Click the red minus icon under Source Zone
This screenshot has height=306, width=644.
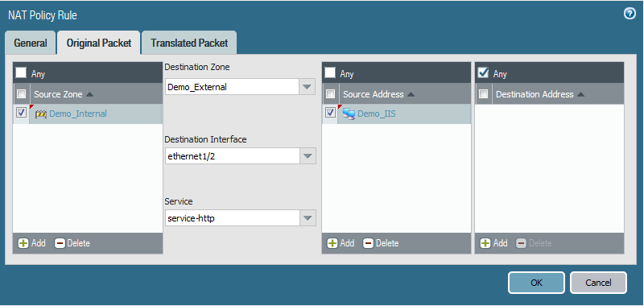tap(60, 243)
